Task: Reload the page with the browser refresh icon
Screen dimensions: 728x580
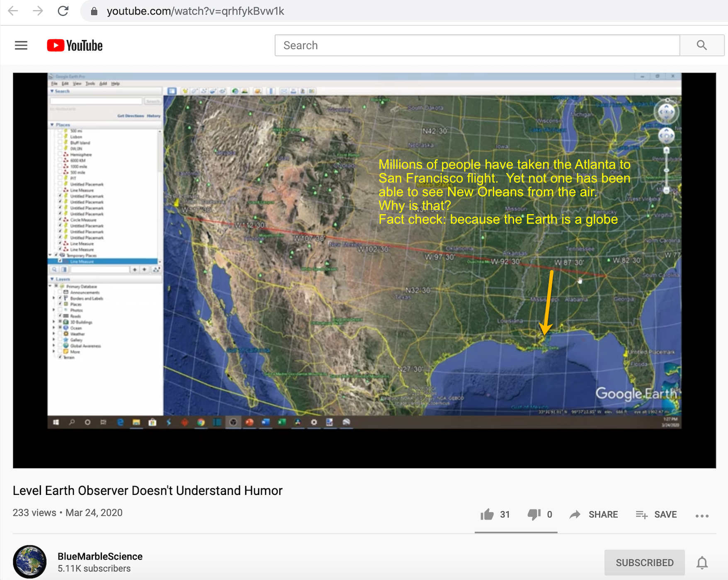Action: pyautogui.click(x=63, y=11)
